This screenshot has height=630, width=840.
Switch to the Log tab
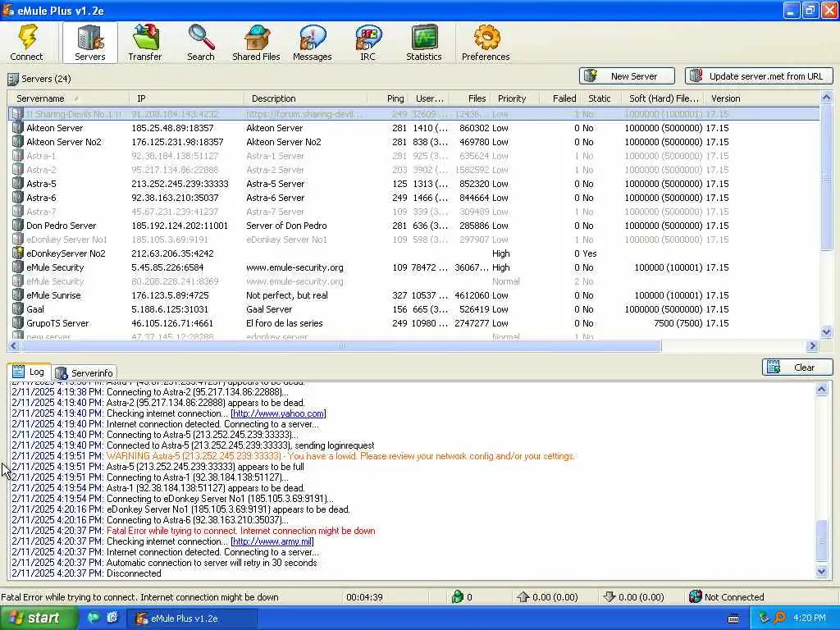coord(30,372)
